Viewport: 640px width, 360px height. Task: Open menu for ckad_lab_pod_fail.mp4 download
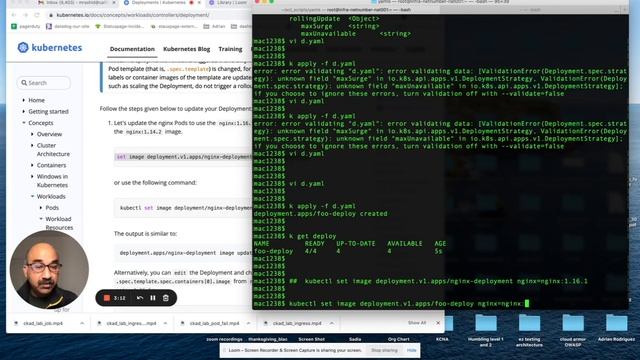(249, 323)
